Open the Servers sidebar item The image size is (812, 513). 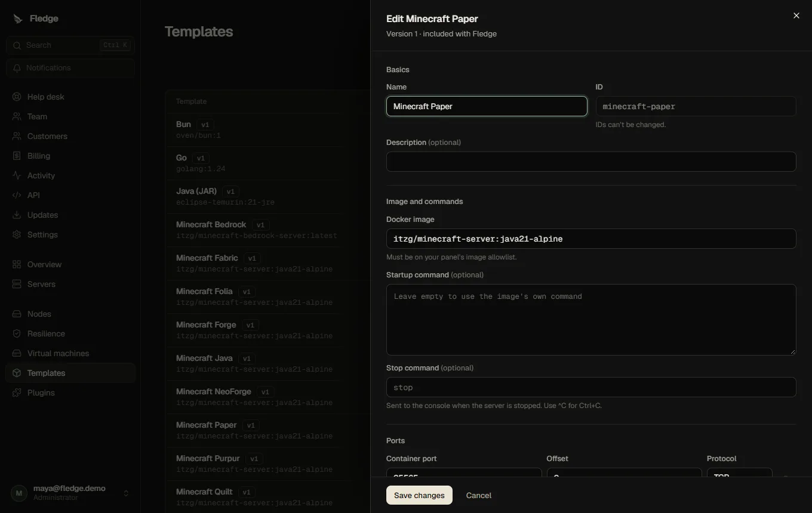[x=70, y=284]
